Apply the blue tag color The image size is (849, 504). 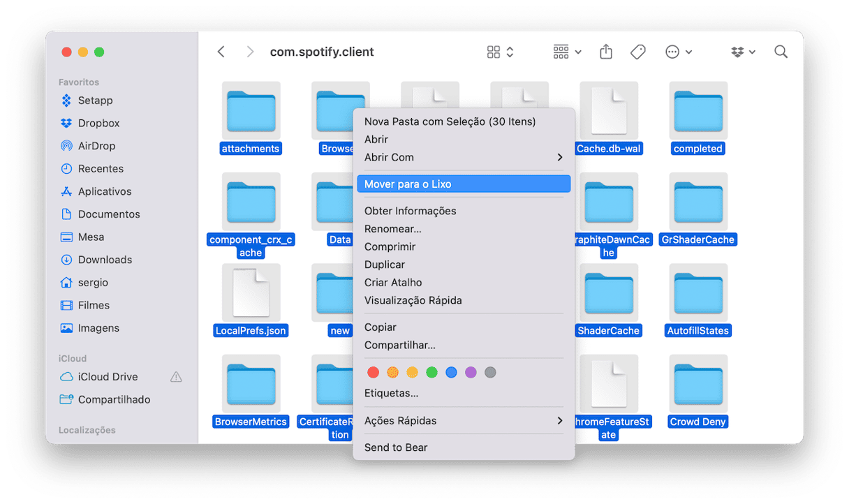click(x=452, y=373)
